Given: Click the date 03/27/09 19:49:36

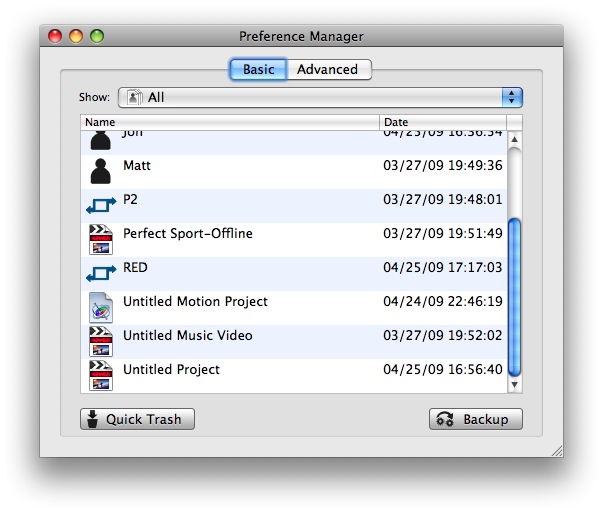Looking at the screenshot, I should coord(443,165).
